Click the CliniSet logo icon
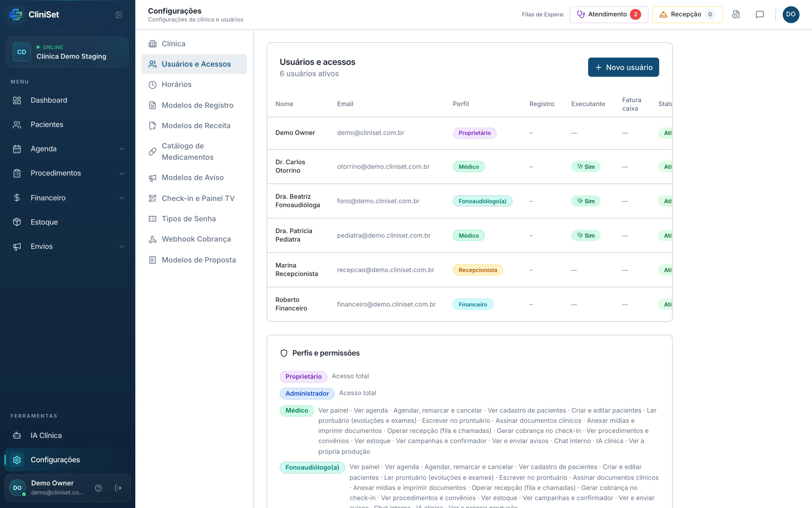Image resolution: width=812 pixels, height=508 pixels. pyautogui.click(x=16, y=14)
